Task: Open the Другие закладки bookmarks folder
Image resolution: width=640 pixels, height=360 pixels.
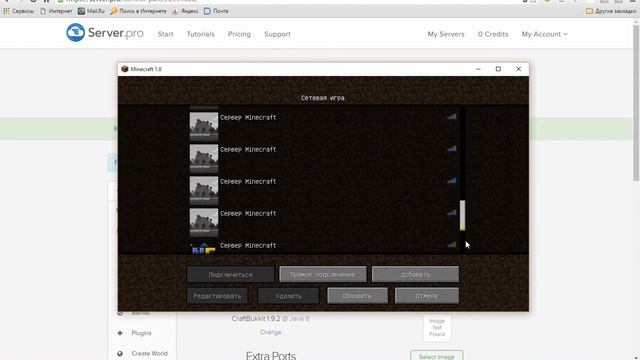Action: coord(611,11)
